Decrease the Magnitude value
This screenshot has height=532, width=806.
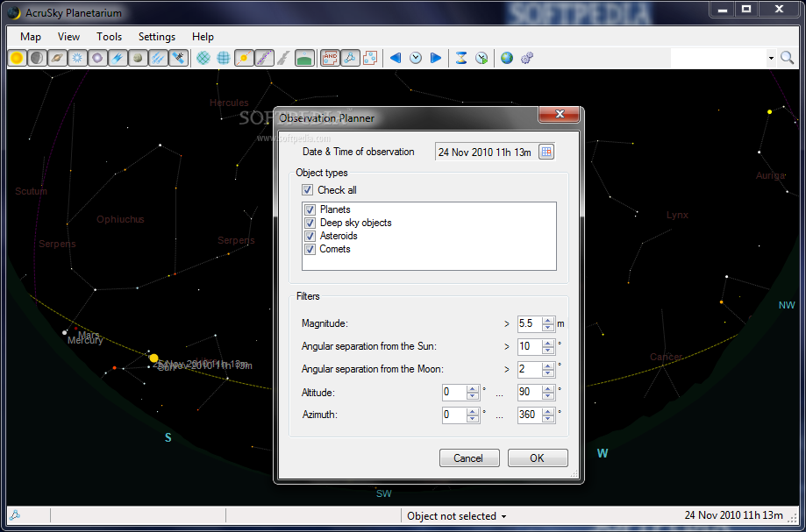[548, 328]
